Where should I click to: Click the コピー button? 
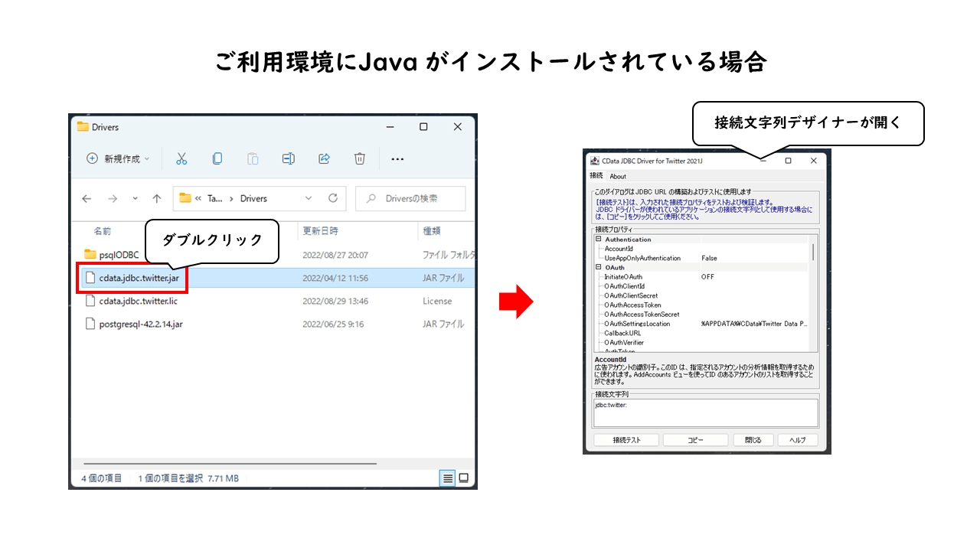(x=695, y=440)
